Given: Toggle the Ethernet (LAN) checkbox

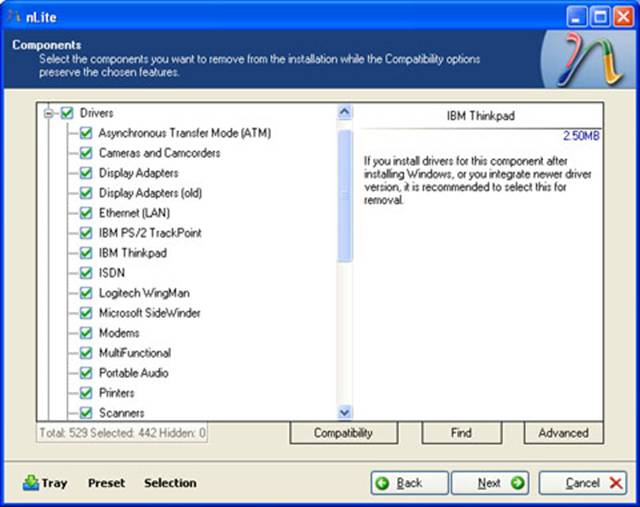Looking at the screenshot, I should tap(86, 213).
